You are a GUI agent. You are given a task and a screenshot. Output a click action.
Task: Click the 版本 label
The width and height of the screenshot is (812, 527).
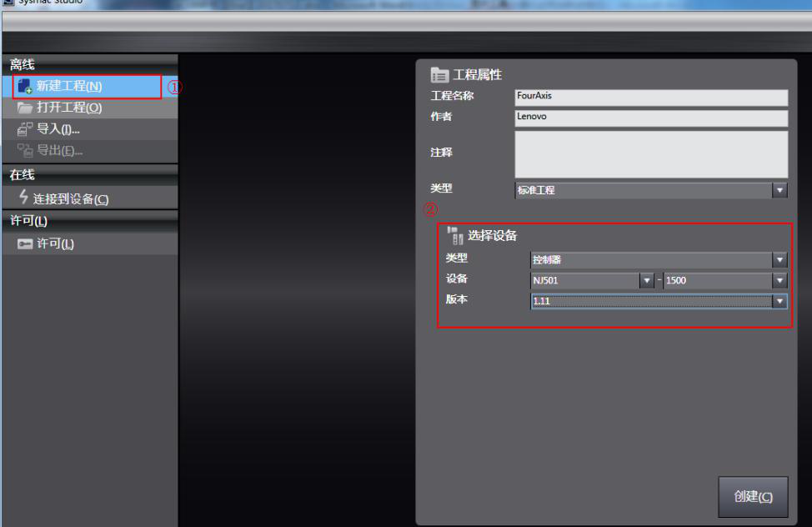457,299
